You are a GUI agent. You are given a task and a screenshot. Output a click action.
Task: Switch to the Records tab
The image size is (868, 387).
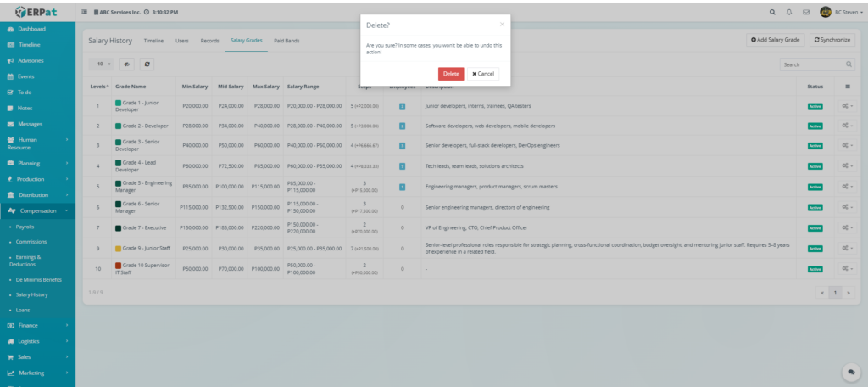point(210,41)
